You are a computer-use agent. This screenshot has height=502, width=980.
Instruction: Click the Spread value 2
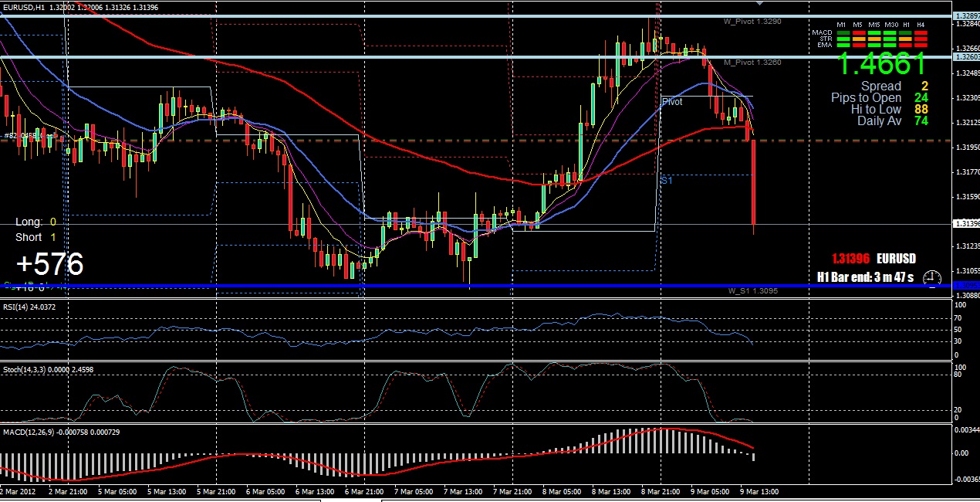(x=924, y=86)
